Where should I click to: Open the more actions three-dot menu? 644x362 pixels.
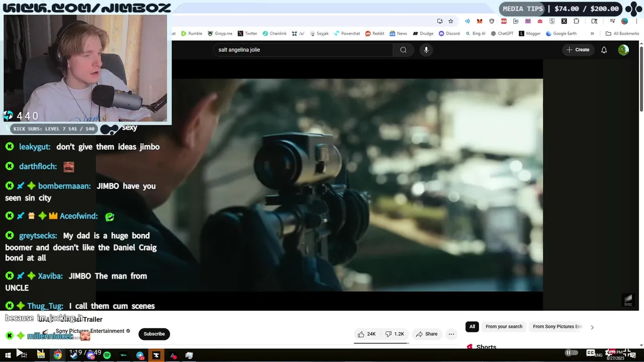pos(451,334)
